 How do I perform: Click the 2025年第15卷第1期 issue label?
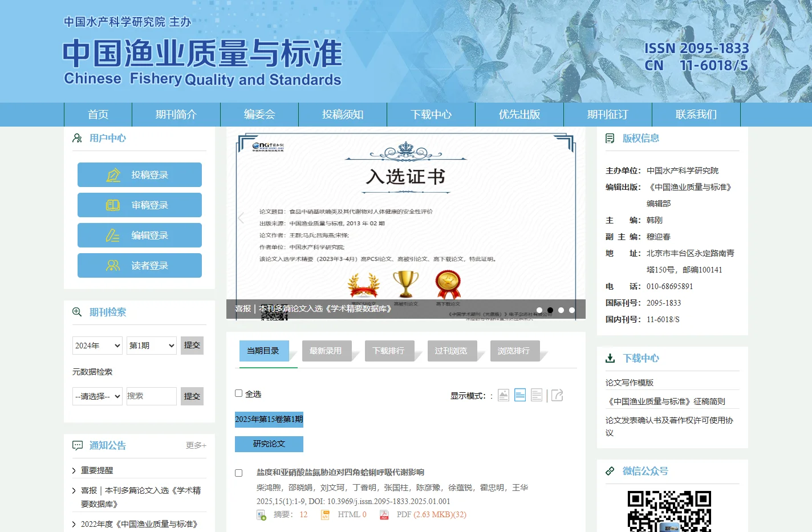click(x=269, y=419)
